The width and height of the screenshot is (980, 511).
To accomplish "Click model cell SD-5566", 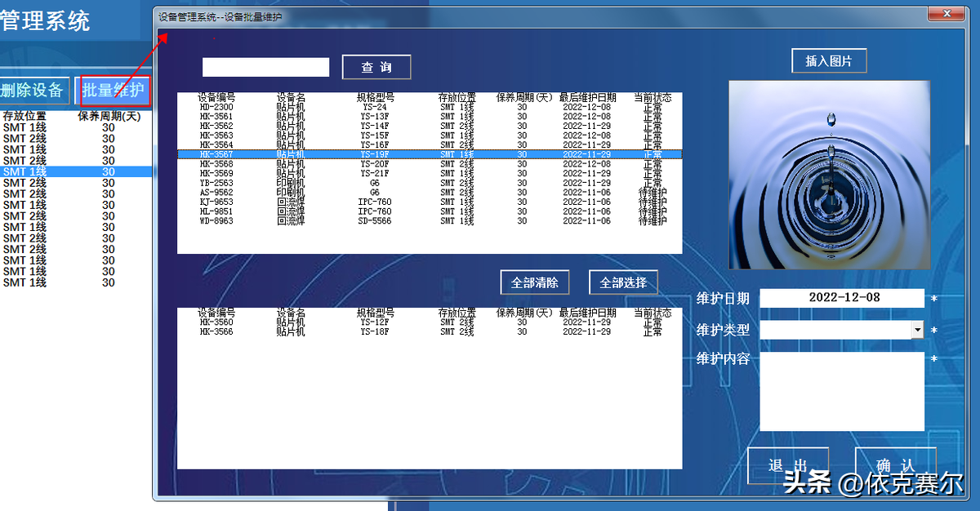I will click(375, 221).
